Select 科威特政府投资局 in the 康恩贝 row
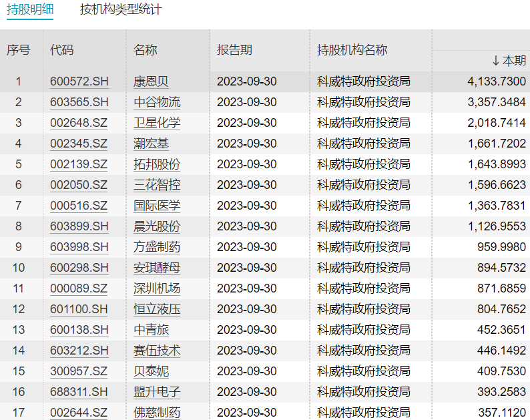530x420 pixels. [x=364, y=81]
